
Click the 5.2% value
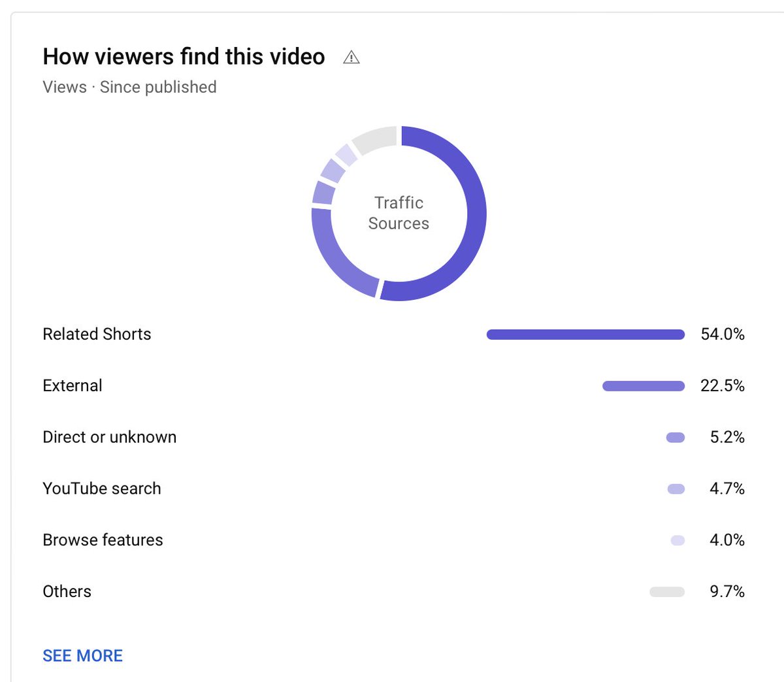pyautogui.click(x=727, y=437)
